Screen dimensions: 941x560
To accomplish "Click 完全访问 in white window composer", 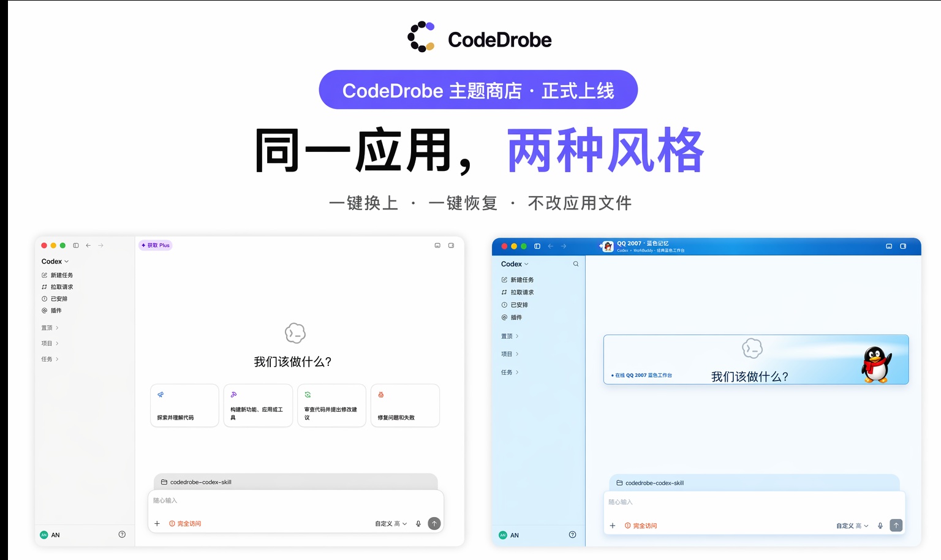I will [x=185, y=524].
